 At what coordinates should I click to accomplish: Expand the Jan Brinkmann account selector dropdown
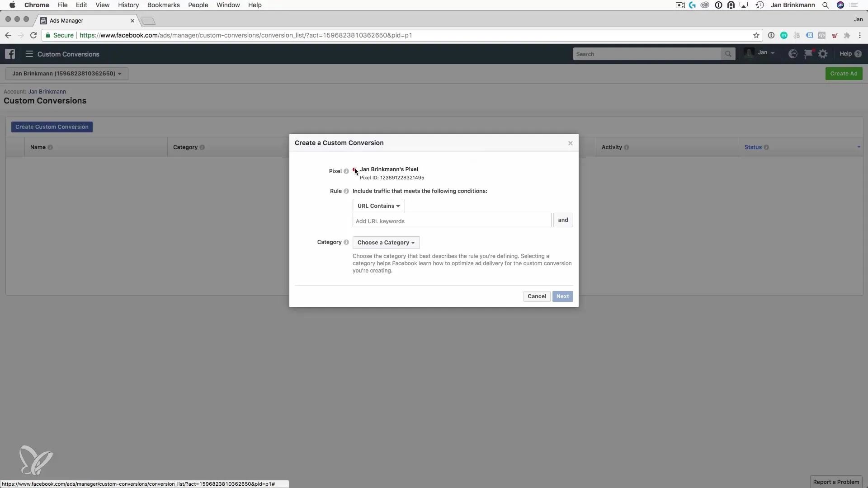tap(67, 74)
